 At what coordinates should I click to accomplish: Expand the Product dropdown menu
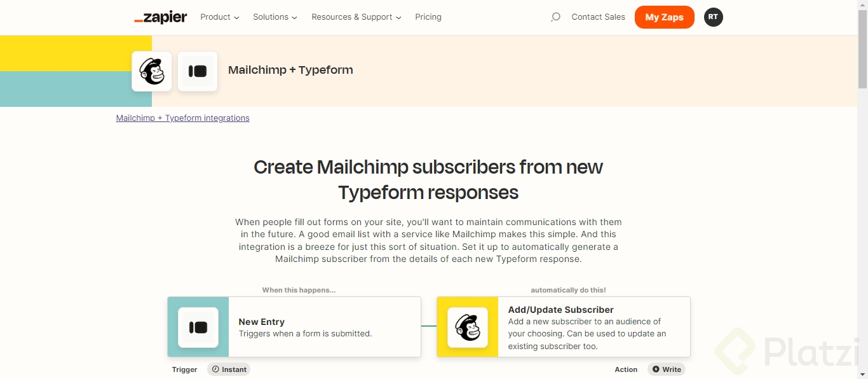tap(220, 17)
